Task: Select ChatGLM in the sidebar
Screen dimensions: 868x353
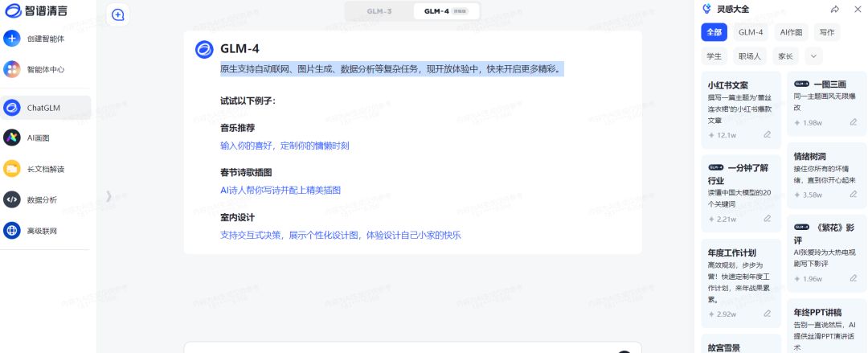Action: pyautogui.click(x=45, y=108)
